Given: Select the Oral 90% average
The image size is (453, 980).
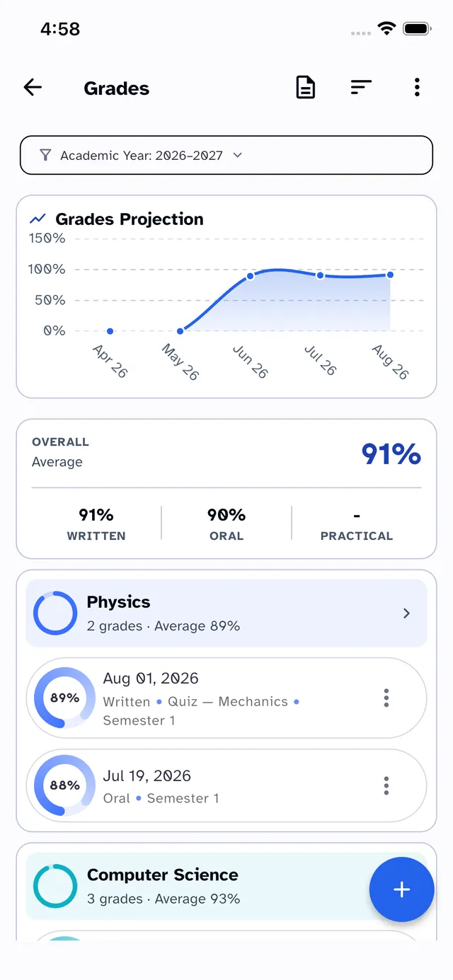Looking at the screenshot, I should (226, 524).
